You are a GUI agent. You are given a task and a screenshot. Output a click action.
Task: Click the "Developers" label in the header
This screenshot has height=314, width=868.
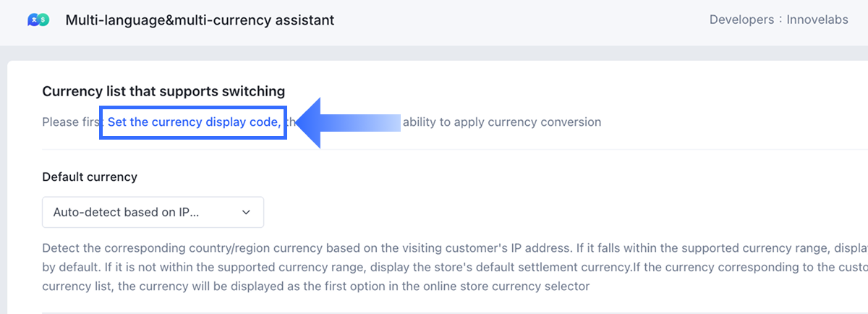(x=741, y=20)
